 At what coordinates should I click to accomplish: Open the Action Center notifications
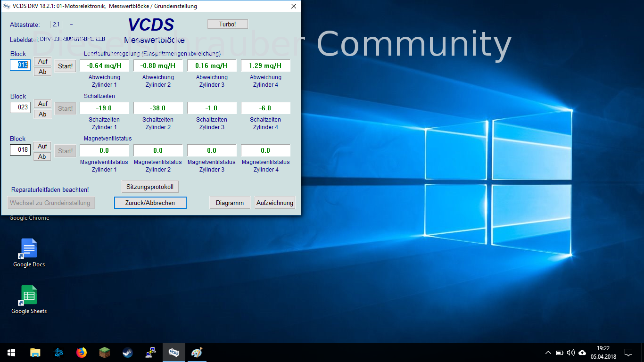click(628, 353)
